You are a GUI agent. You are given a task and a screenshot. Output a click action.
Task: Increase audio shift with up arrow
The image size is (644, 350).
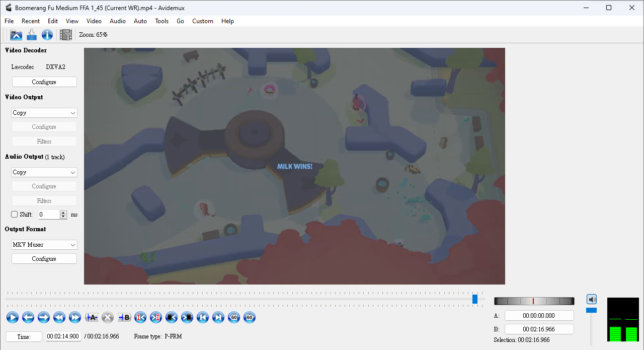[63, 213]
